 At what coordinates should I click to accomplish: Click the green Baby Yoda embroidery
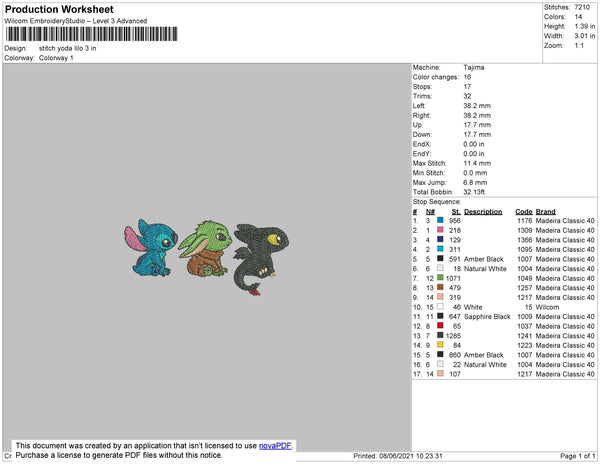tap(205, 248)
